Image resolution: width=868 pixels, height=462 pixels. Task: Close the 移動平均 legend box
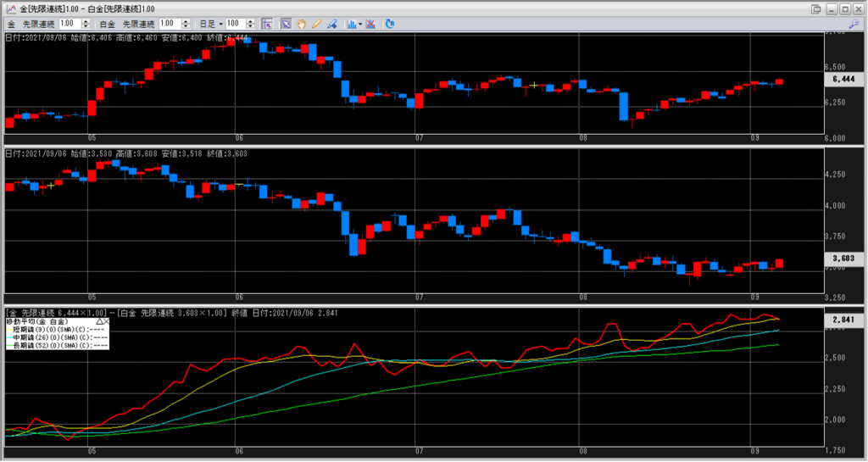coord(106,322)
